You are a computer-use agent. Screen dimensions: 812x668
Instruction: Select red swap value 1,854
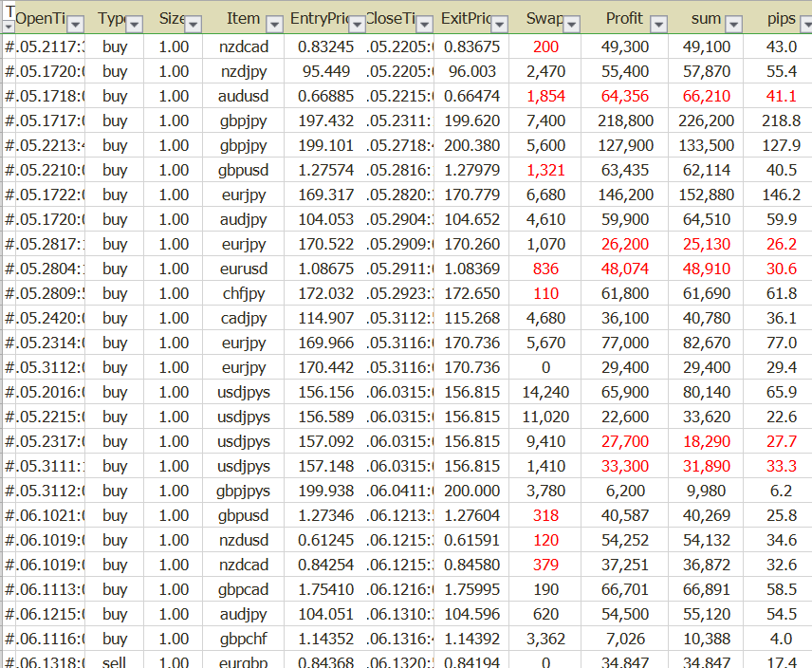[545, 96]
